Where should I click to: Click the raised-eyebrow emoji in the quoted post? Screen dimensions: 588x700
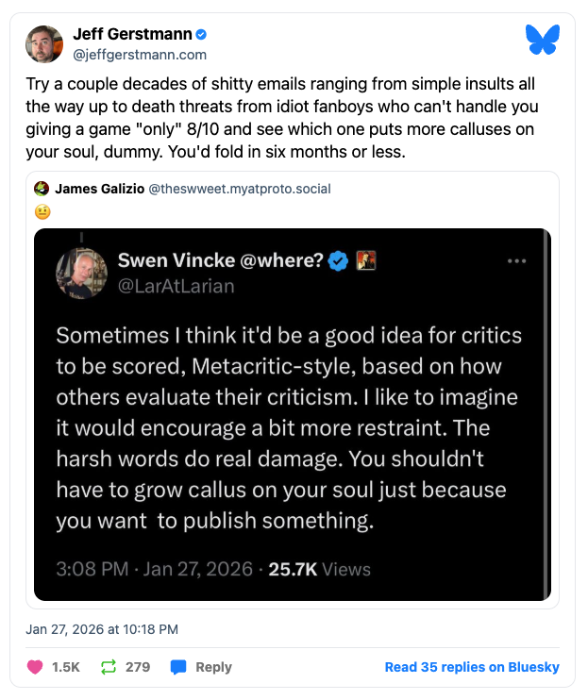(x=42, y=212)
